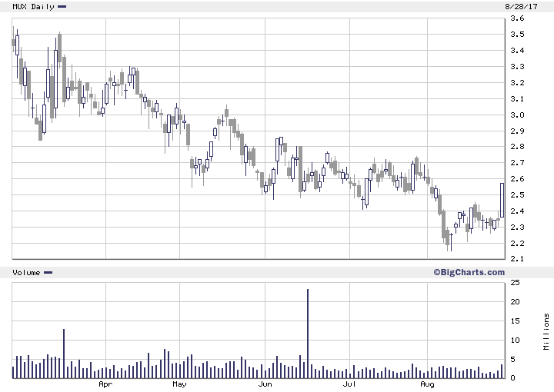Click the Aug month label
Image resolution: width=554 pixels, height=392 pixels.
427,384
